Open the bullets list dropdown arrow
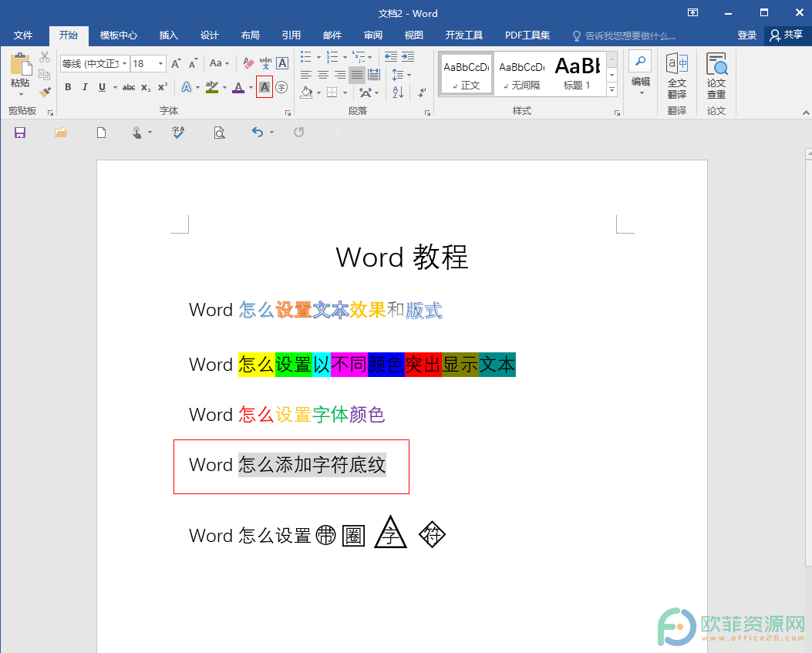This screenshot has height=653, width=812. point(319,57)
